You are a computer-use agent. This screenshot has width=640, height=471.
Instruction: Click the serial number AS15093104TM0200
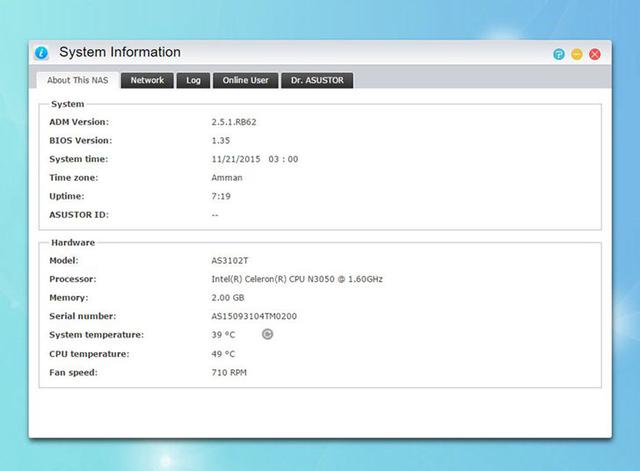[254, 316]
